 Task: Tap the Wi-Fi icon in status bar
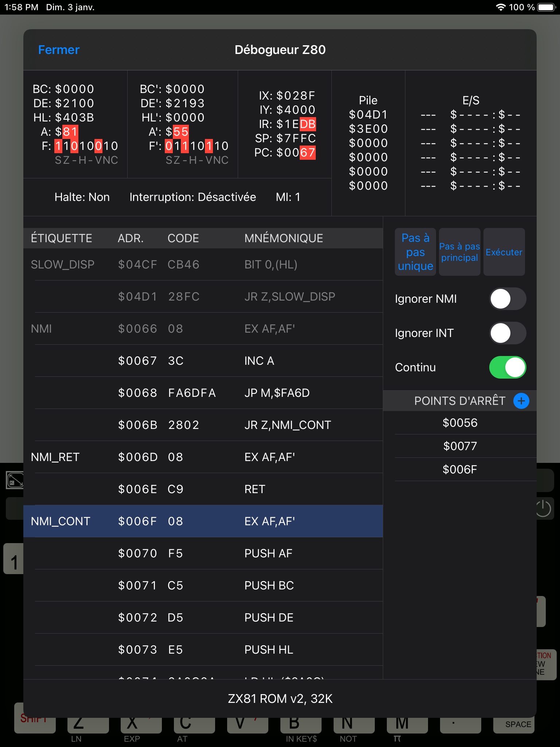(501, 7)
